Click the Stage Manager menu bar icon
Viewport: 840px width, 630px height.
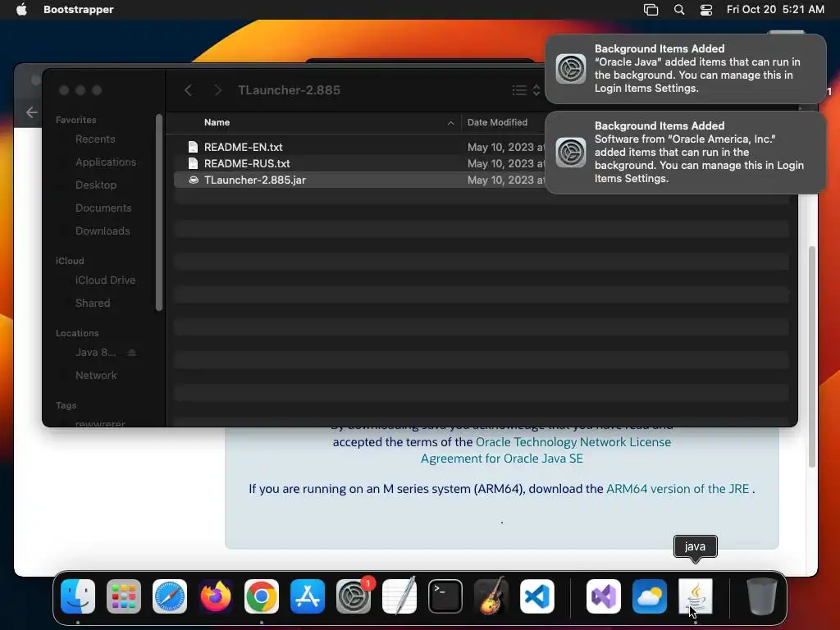click(x=651, y=10)
